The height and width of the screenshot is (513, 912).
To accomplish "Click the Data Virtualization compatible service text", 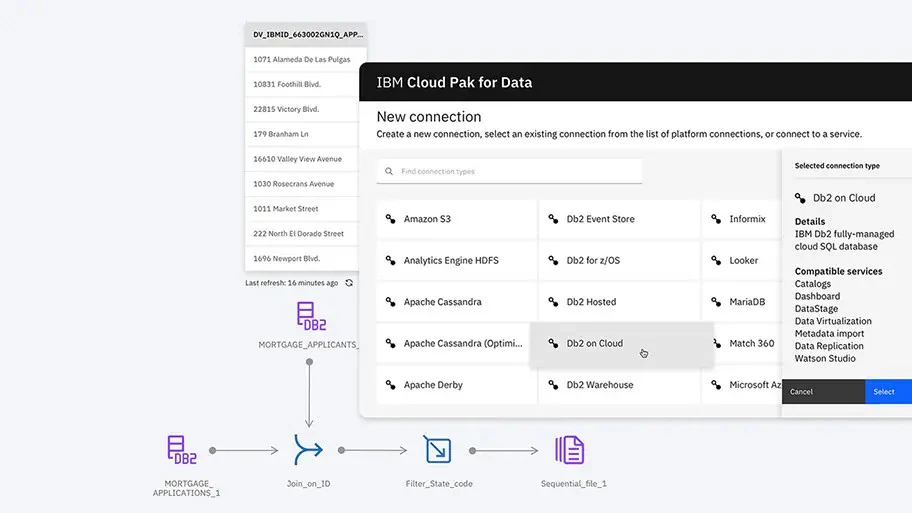I will coord(833,321).
